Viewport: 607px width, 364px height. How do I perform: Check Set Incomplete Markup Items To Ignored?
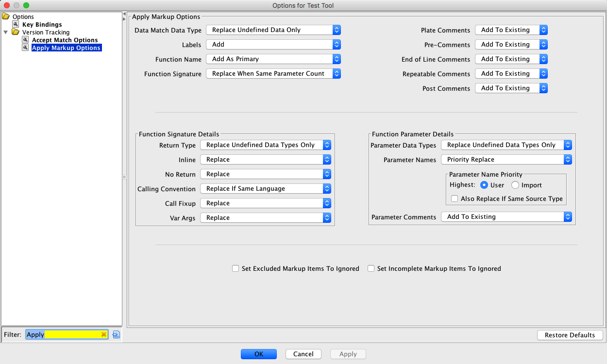pos(371,268)
